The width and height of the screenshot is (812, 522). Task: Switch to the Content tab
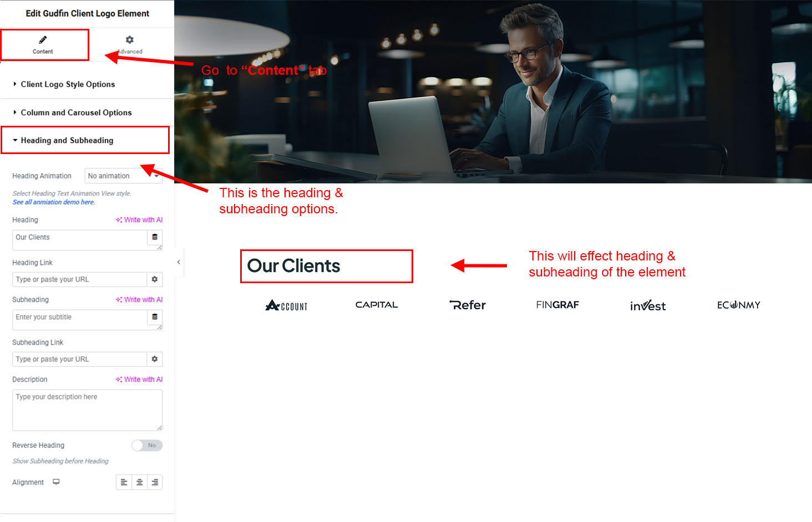[x=43, y=45]
